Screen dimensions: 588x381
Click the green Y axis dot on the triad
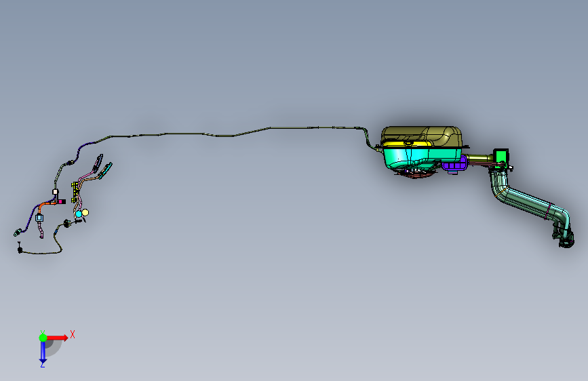(x=43, y=338)
